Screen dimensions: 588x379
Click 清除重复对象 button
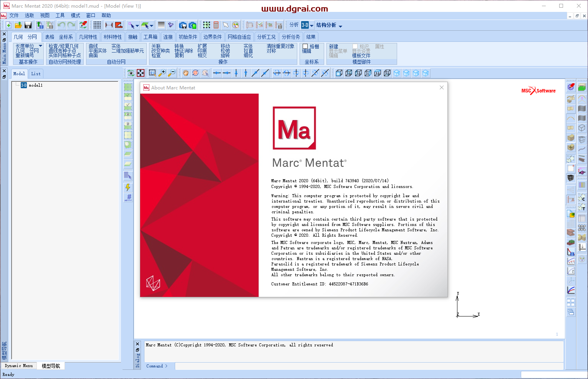(x=280, y=46)
